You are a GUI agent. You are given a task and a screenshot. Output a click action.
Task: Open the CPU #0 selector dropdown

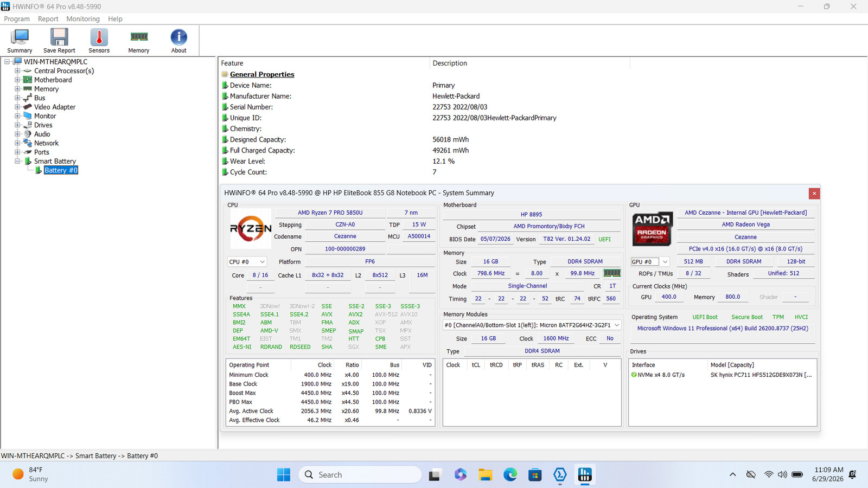tap(247, 261)
